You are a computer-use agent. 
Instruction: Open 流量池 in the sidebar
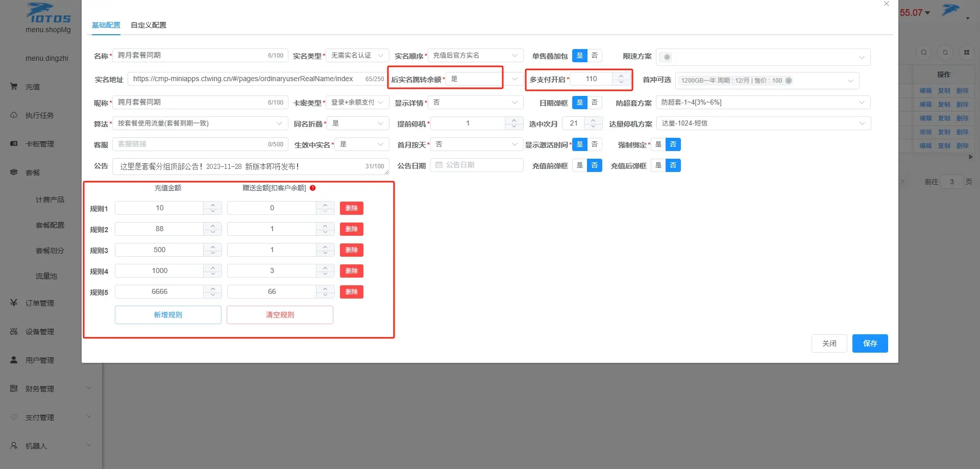[x=46, y=276]
